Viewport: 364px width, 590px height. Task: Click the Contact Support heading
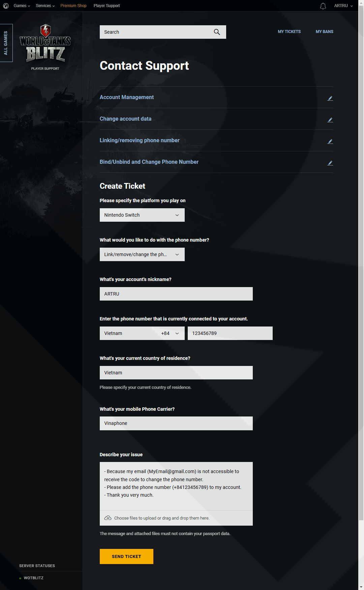(x=144, y=66)
